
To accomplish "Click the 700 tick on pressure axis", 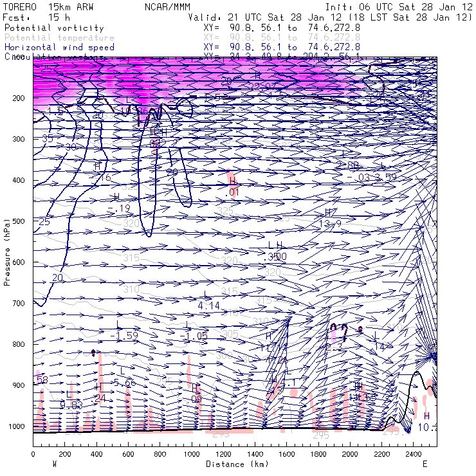I will click(19, 303).
